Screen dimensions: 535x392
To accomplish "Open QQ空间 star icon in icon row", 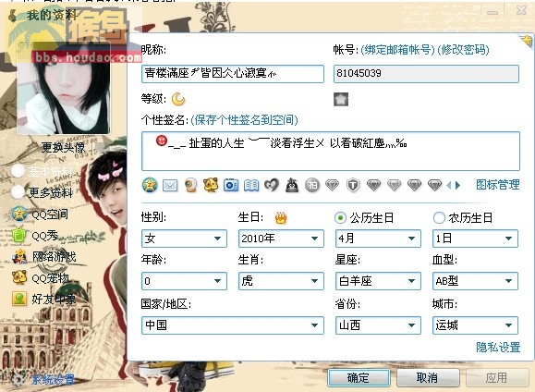I will [150, 185].
